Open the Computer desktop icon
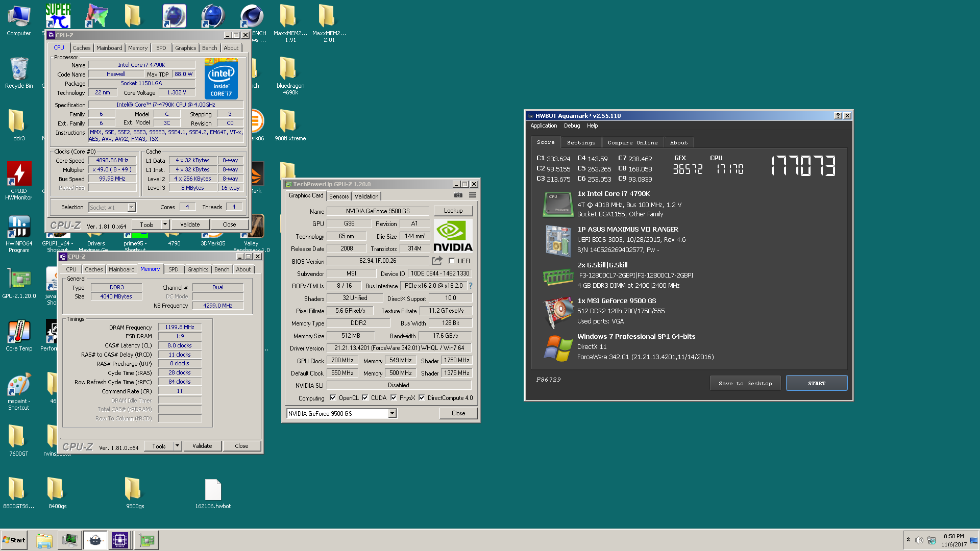 tap(19, 20)
